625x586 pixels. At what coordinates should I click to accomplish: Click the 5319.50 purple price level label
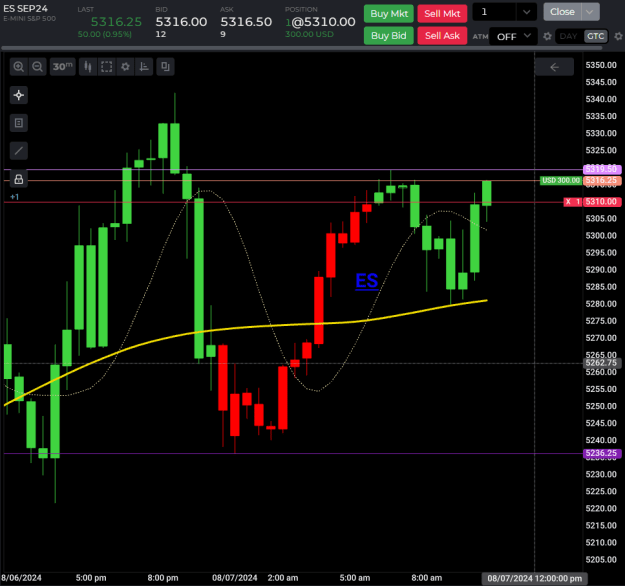pyautogui.click(x=602, y=169)
